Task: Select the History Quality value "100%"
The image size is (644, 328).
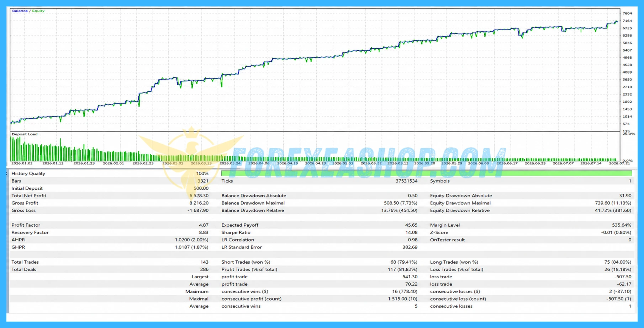Action: pos(202,173)
